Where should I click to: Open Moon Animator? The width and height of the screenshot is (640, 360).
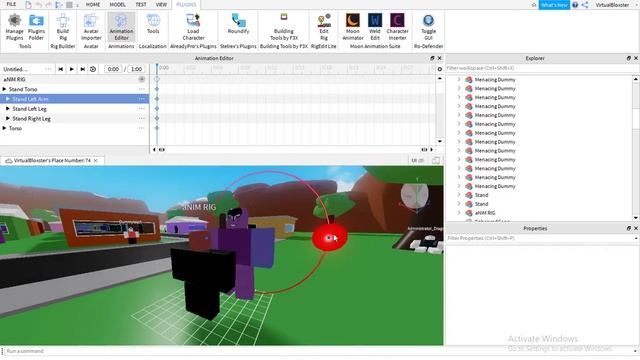(x=353, y=27)
